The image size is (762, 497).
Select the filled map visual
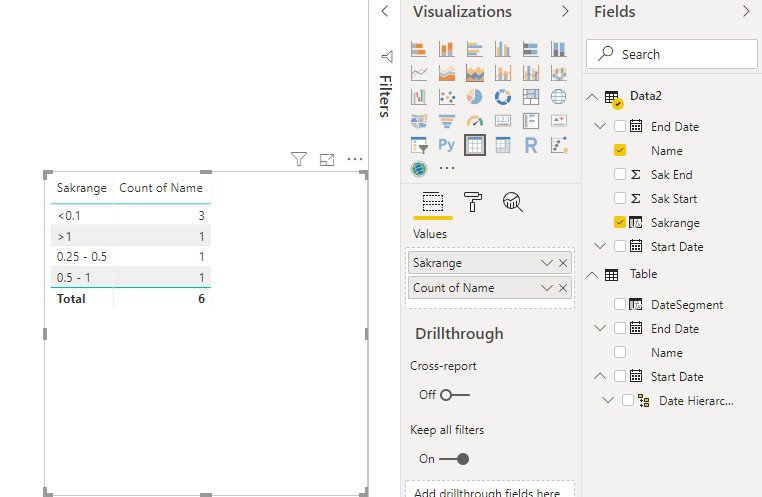pos(419,121)
